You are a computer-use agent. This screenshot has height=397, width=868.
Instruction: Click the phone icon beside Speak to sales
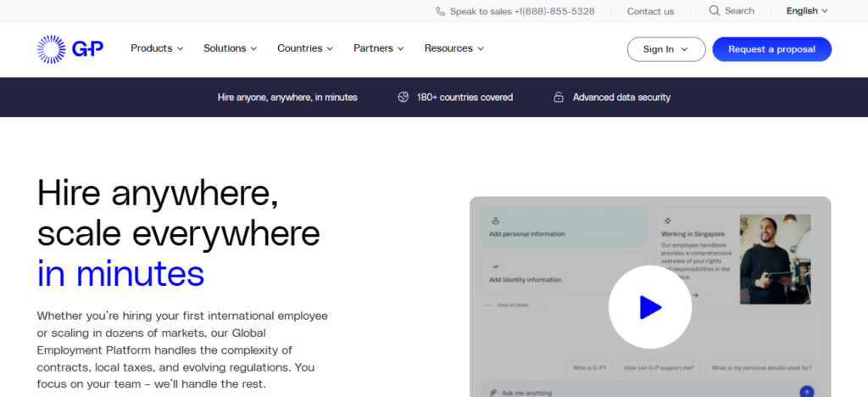(x=440, y=11)
